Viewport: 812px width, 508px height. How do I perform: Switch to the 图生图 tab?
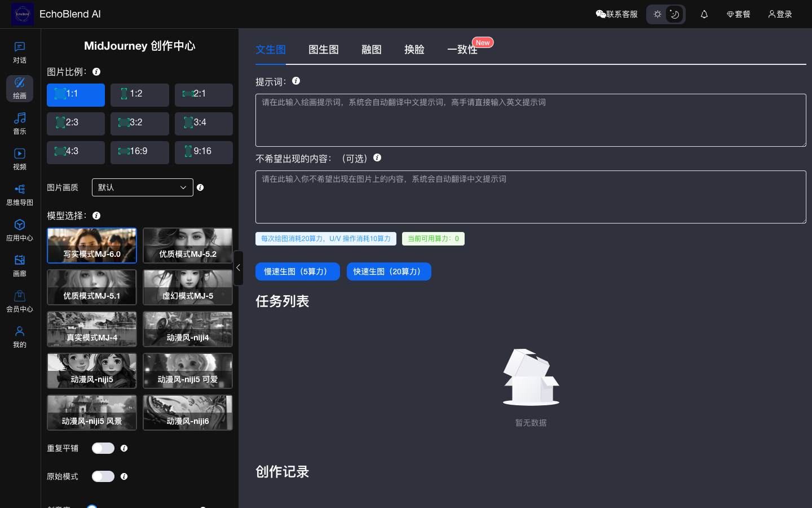pyautogui.click(x=324, y=50)
